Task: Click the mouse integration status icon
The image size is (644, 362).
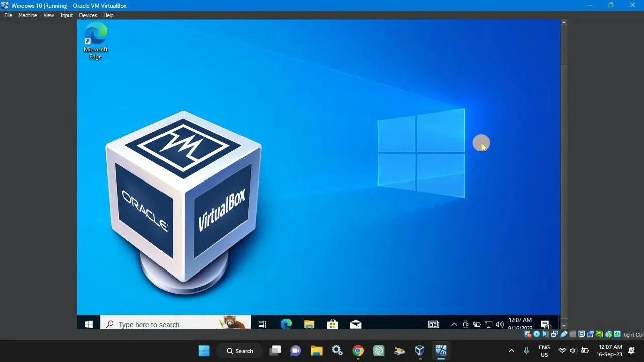Action: (x=609, y=334)
